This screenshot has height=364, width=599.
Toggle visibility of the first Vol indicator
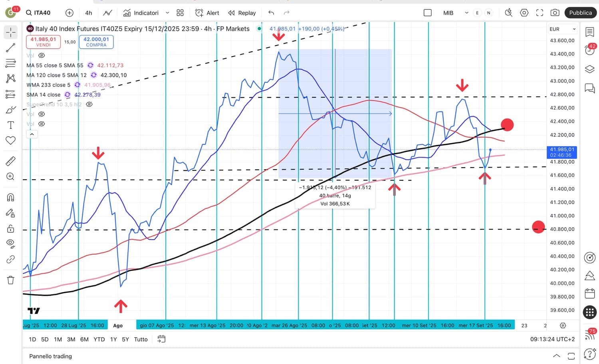tap(42, 55)
